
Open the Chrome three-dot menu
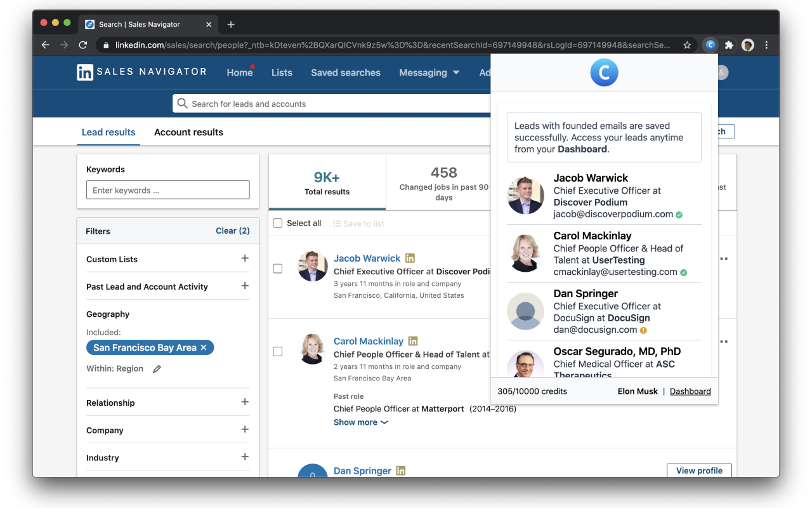click(x=766, y=45)
